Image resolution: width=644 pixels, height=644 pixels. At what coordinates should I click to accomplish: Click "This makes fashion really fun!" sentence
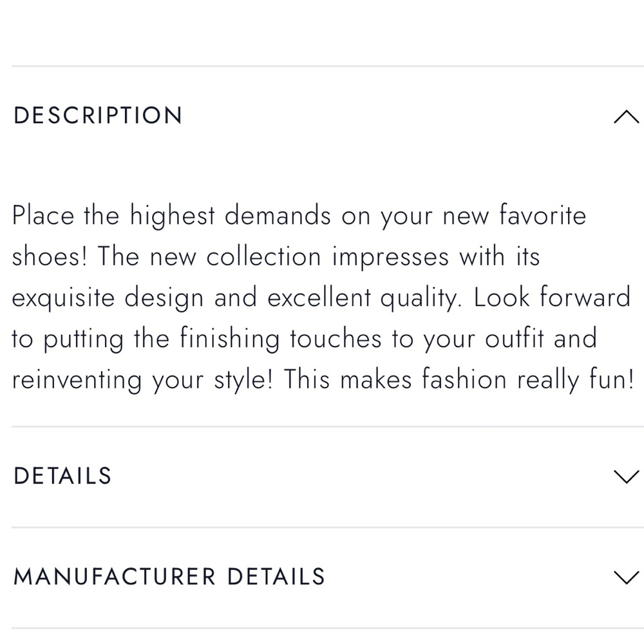point(459,379)
